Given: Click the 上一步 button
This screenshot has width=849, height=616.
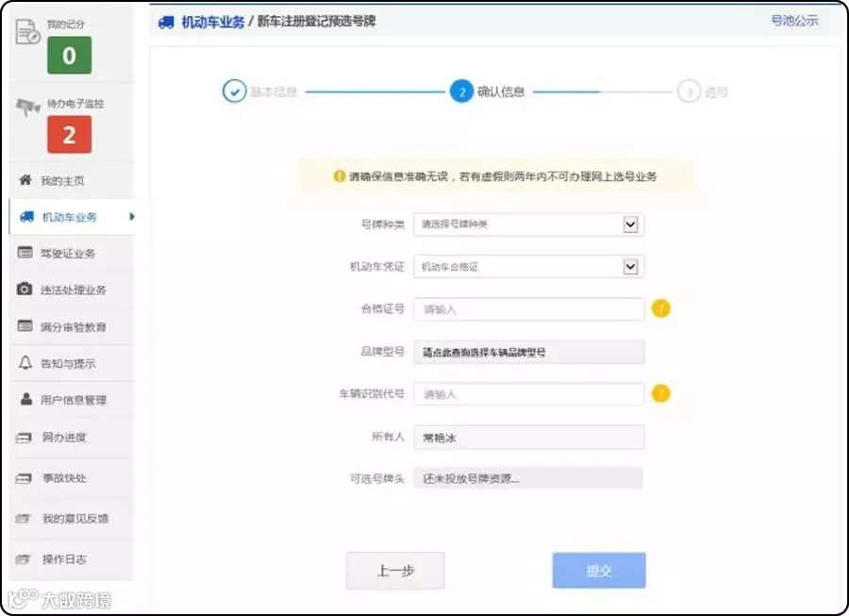Looking at the screenshot, I should click(x=395, y=571).
